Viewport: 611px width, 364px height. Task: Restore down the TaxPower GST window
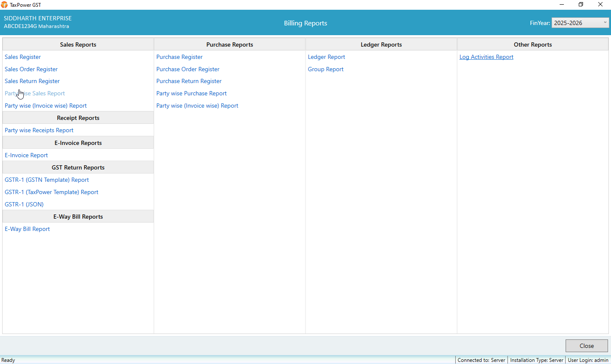(581, 5)
